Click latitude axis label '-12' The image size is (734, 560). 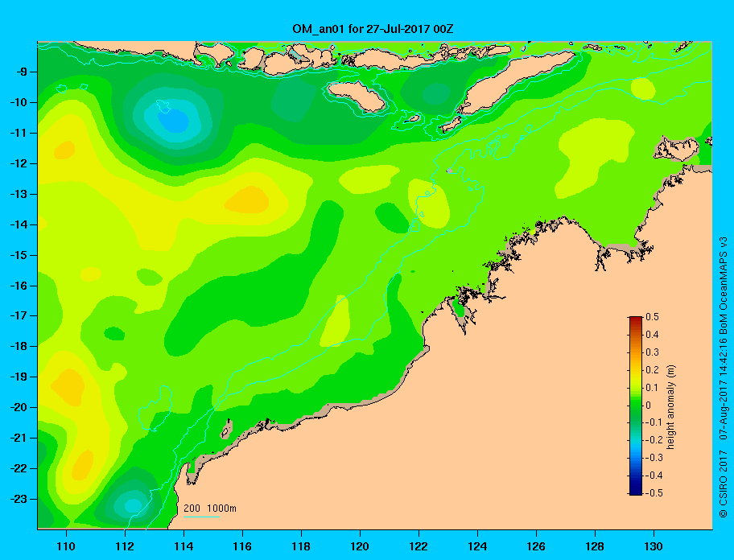pos(19,163)
